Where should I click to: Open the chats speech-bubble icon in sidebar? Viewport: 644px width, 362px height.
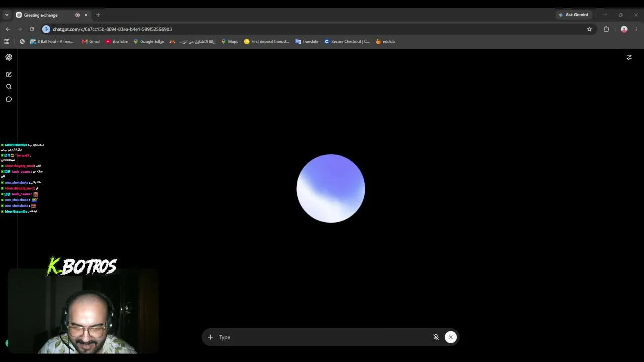pyautogui.click(x=9, y=99)
